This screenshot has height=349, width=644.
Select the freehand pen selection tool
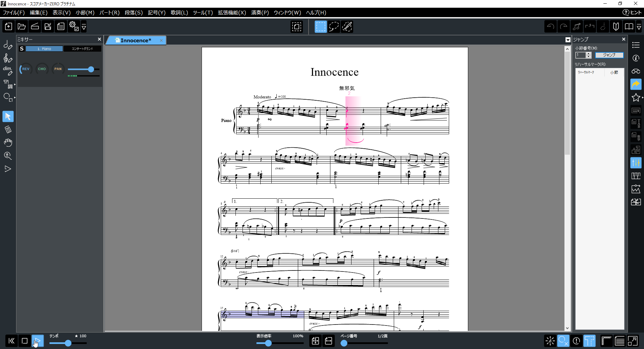(347, 27)
